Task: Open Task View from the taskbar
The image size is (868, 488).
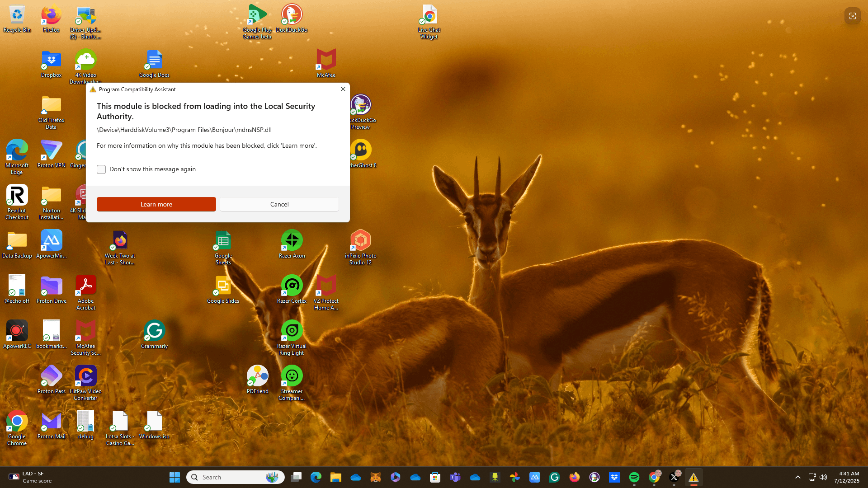Action: tap(296, 477)
